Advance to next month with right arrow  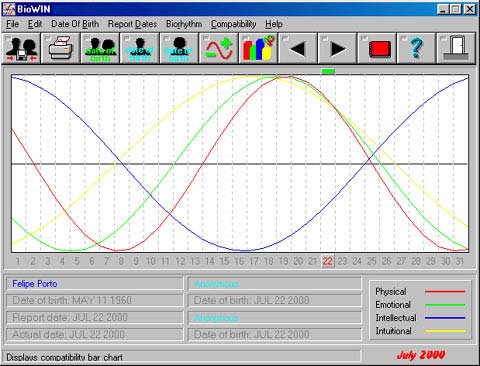337,49
